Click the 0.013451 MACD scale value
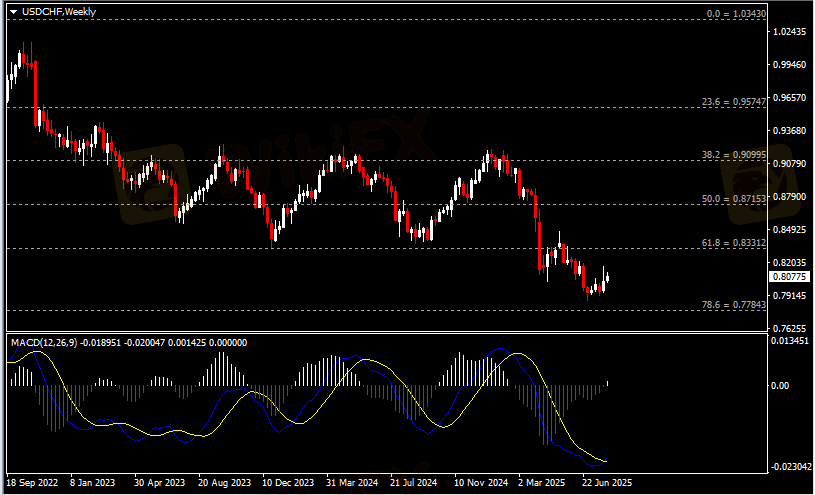 pos(790,341)
